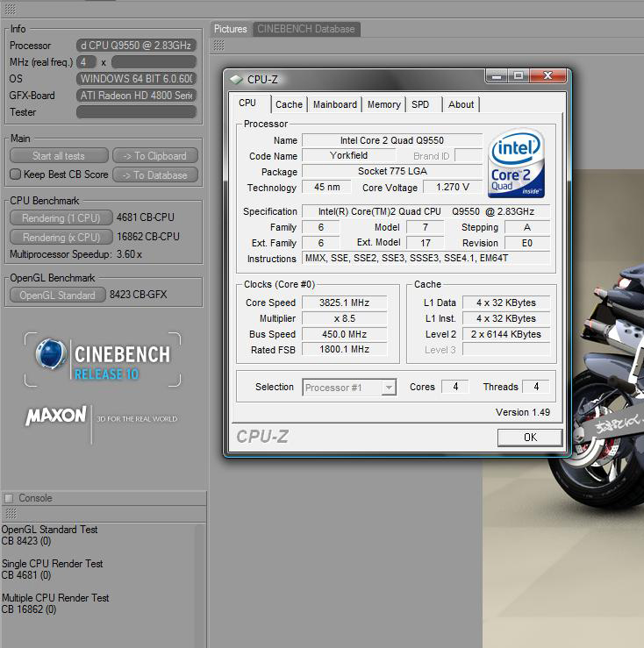Select the Pictures tab in Cinebench
This screenshot has width=644, height=648.
231,29
